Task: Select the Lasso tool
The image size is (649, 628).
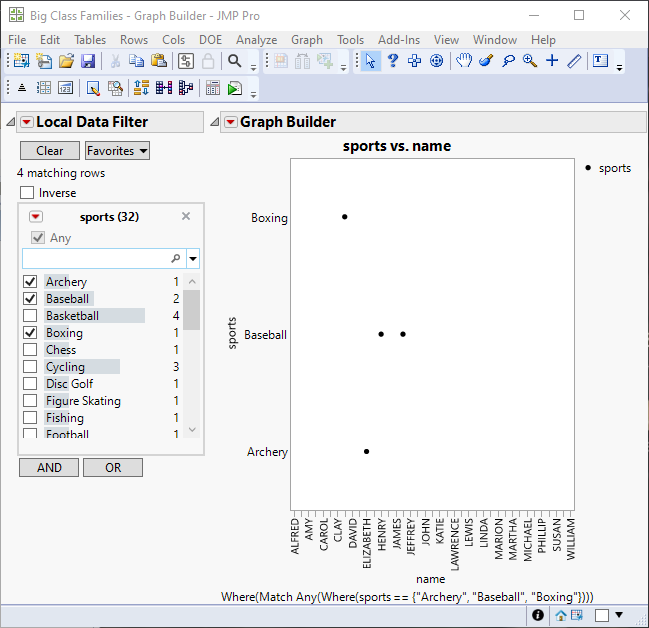Action: coord(508,61)
